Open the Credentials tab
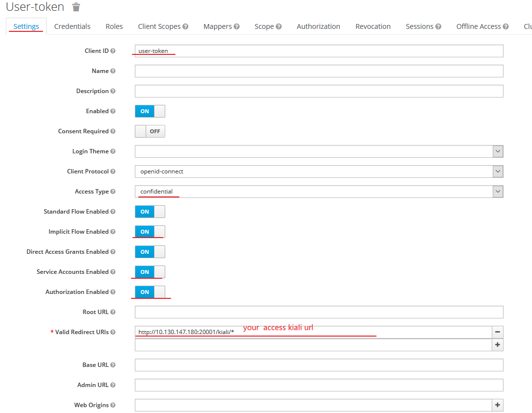The image size is (532, 413). pos(72,26)
